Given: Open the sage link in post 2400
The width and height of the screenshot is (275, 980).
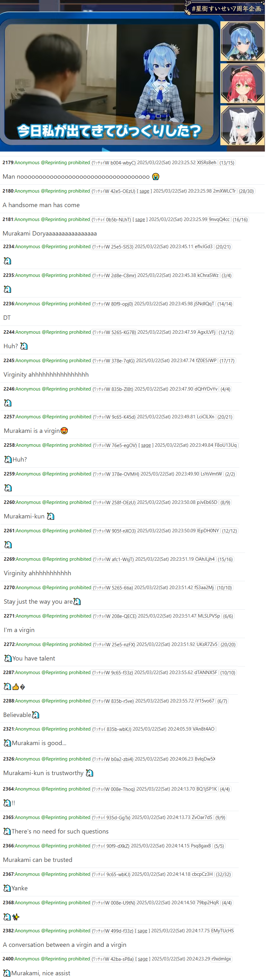Looking at the screenshot, I should click(143, 959).
